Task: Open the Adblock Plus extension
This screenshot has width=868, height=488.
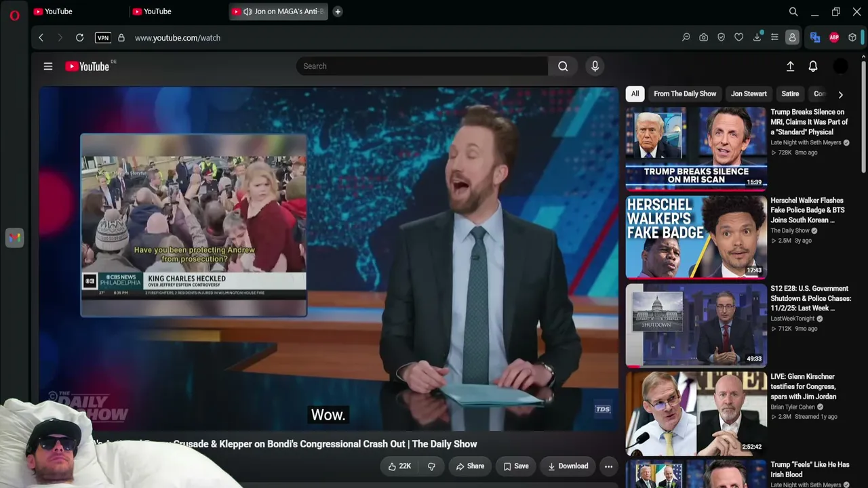Action: 834,38
